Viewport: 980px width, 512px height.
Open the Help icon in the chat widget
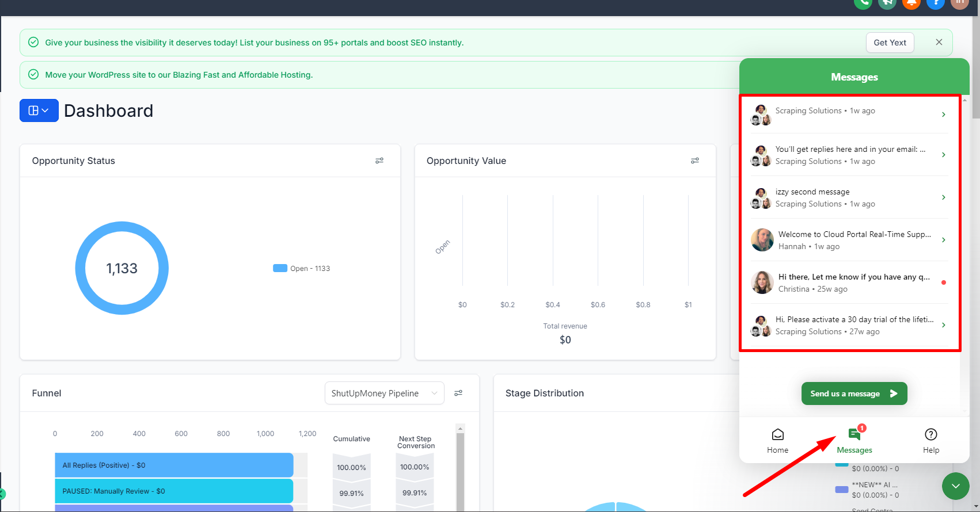click(930, 441)
